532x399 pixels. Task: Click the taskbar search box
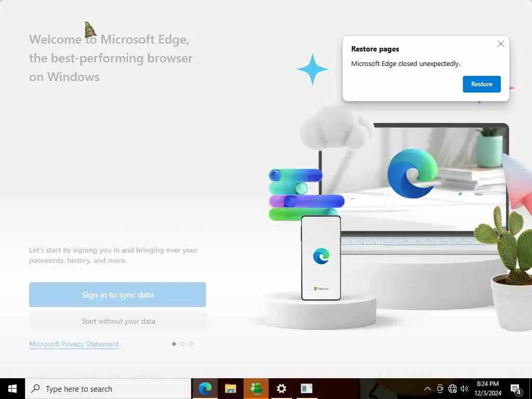click(108, 389)
